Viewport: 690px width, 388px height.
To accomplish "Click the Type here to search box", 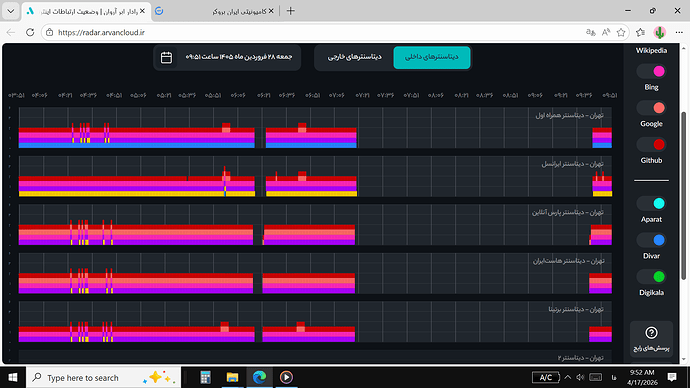I will pos(103,377).
